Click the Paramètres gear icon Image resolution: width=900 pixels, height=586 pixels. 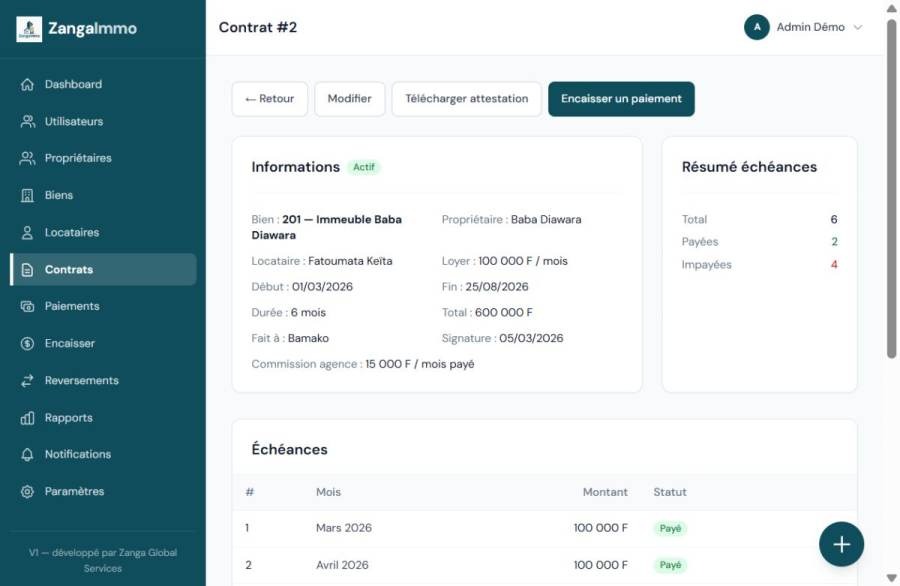point(27,492)
